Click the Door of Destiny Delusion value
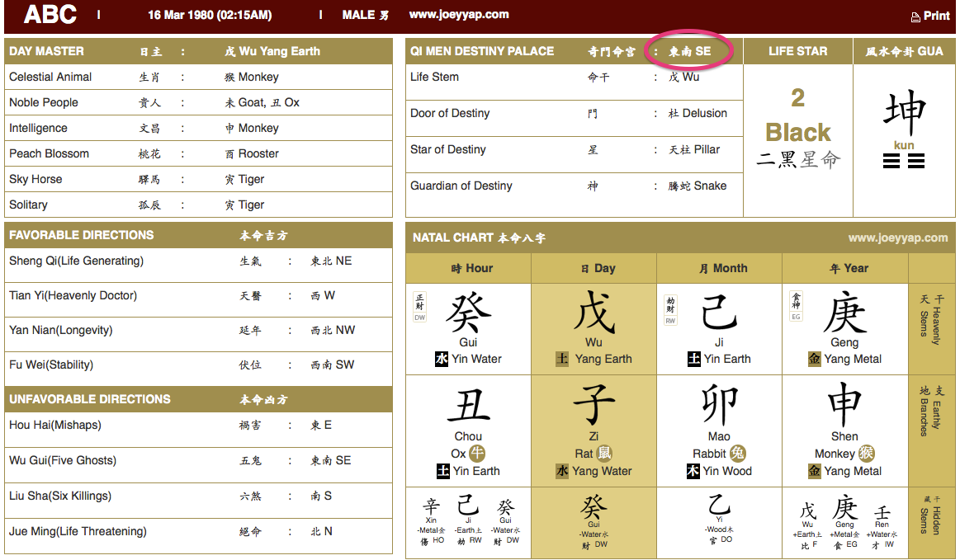 (x=698, y=113)
